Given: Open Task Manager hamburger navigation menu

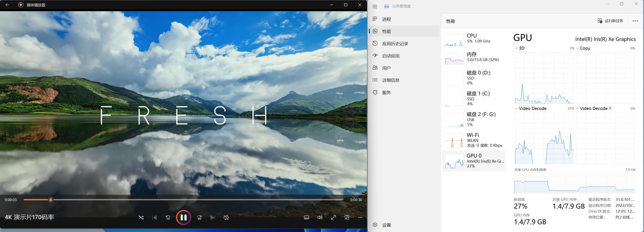Looking at the screenshot, I should tap(375, 6).
